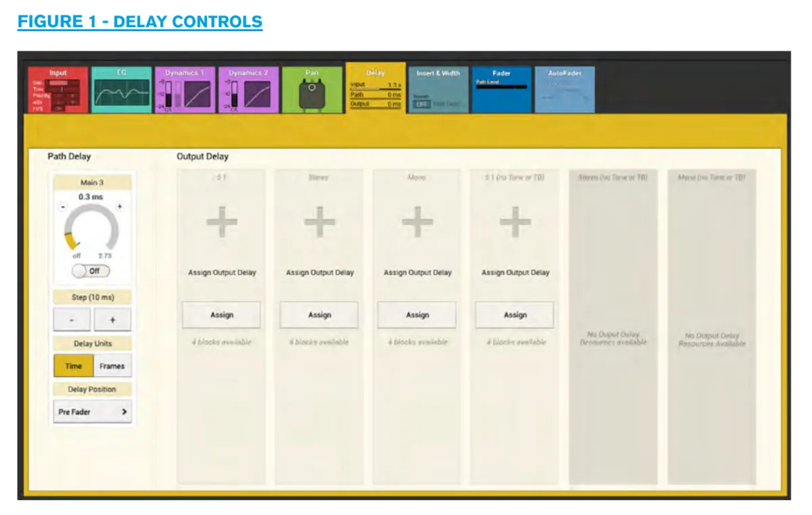Select Frames as the delay unit
The height and width of the screenshot is (515, 812).
[112, 366]
